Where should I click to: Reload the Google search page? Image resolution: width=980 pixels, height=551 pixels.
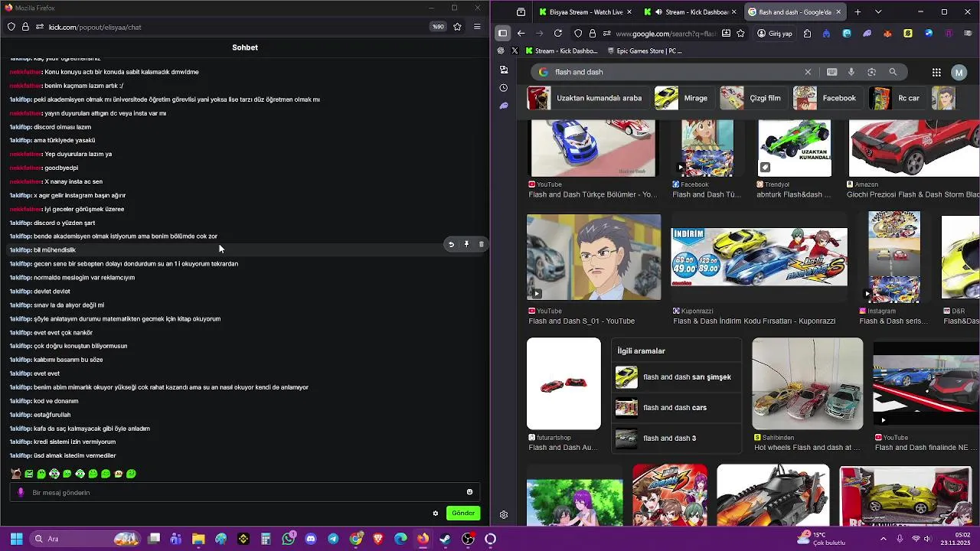coord(558,34)
